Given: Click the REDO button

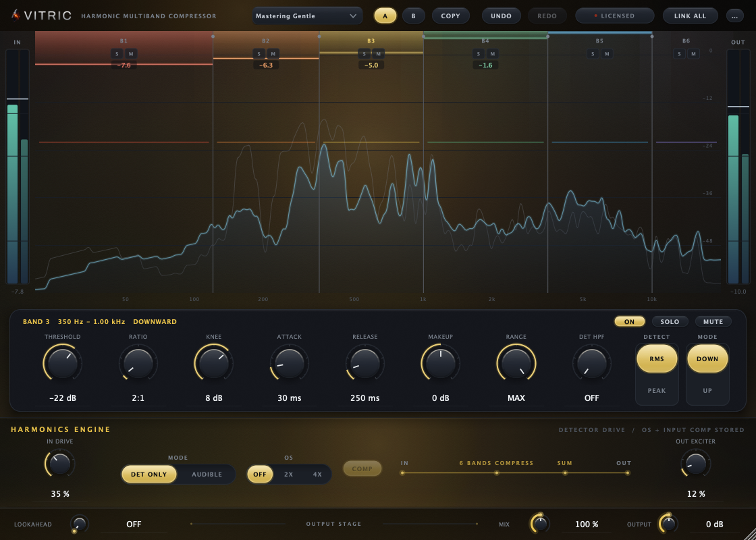Looking at the screenshot, I should [x=547, y=16].
